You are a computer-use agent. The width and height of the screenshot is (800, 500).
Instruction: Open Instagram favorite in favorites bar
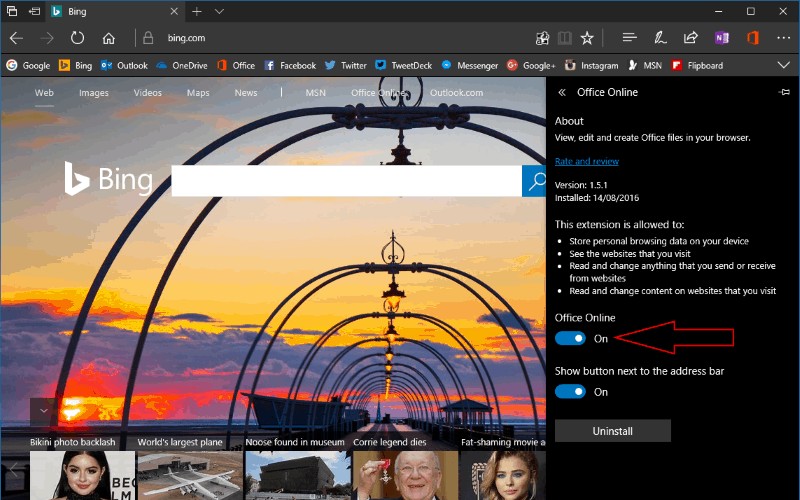pos(591,65)
